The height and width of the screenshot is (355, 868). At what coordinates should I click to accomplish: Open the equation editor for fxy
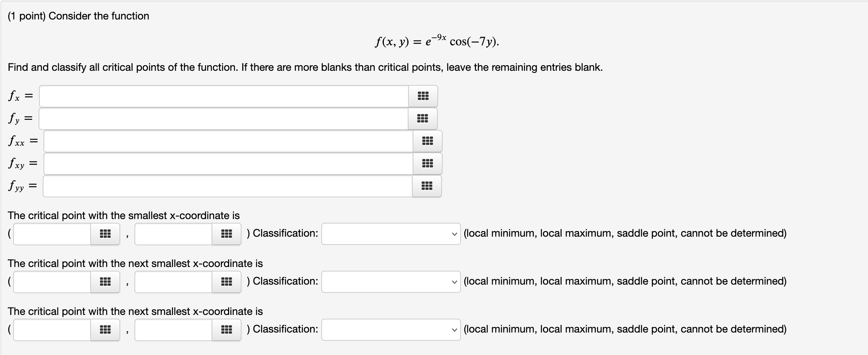tap(427, 164)
